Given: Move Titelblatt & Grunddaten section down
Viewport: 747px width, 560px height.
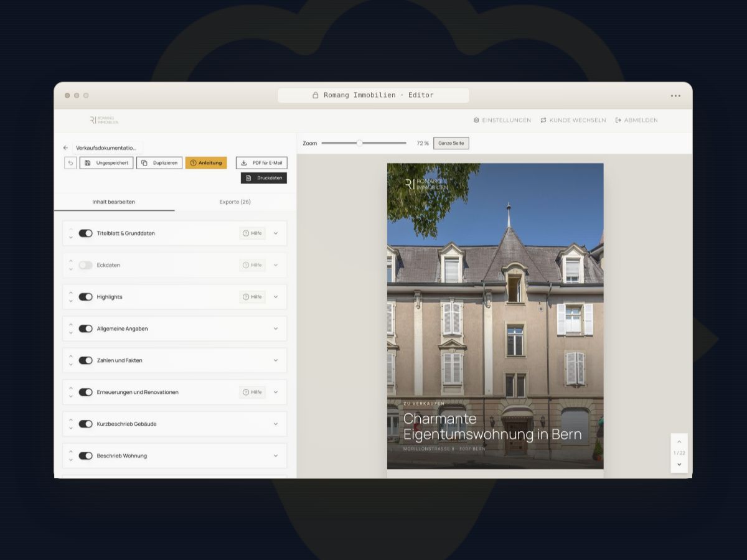Looking at the screenshot, I should click(71, 237).
